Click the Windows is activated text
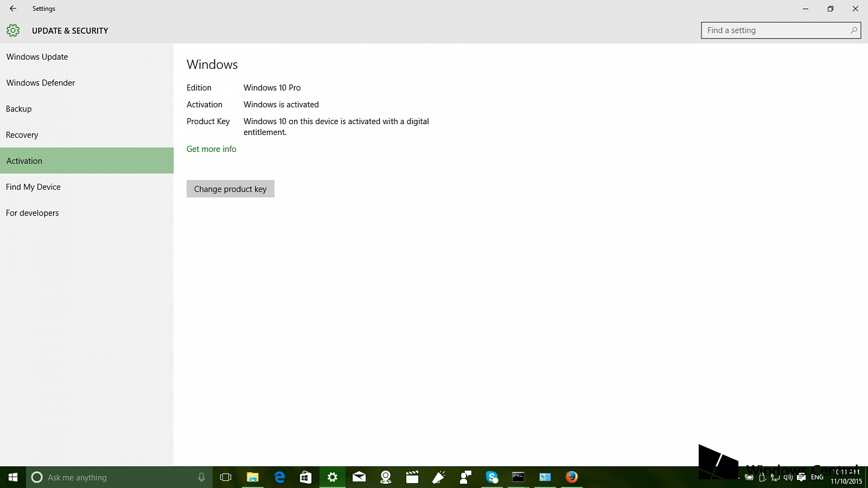This screenshot has width=868, height=488. [x=281, y=104]
